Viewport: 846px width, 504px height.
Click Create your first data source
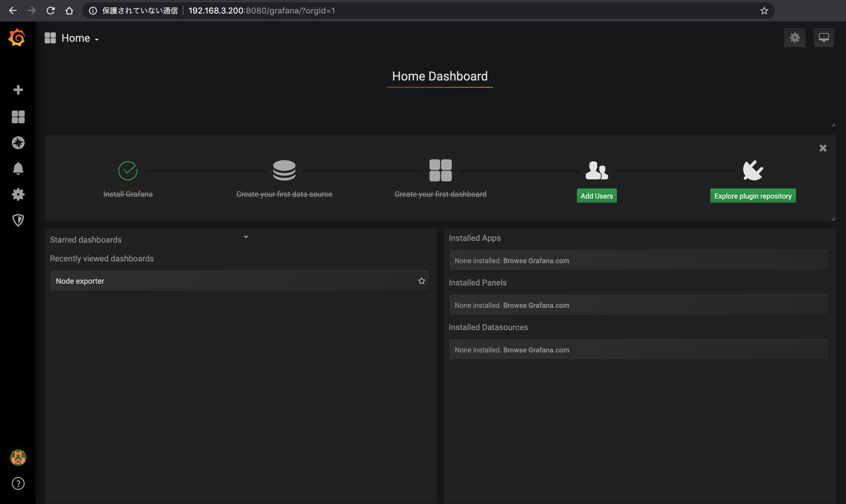[284, 194]
